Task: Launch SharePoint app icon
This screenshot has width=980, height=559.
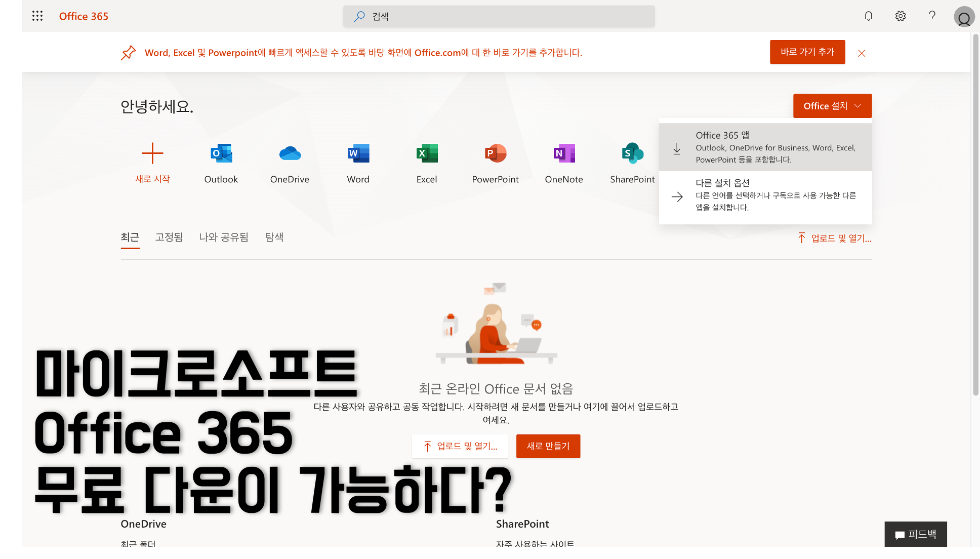Action: click(x=632, y=153)
